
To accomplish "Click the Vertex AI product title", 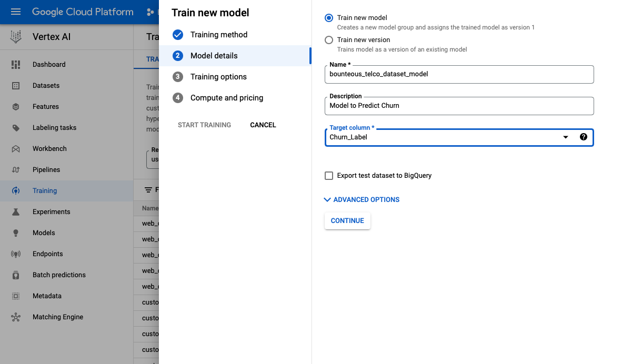I will pyautogui.click(x=52, y=37).
